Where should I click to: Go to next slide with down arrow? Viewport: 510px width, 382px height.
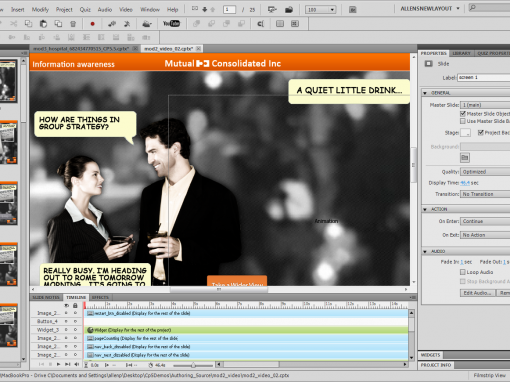[x=205, y=9]
